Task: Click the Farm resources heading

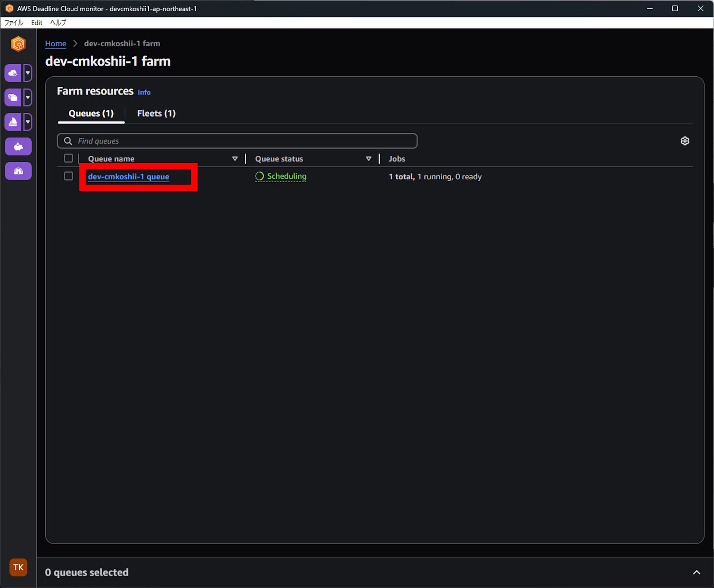Action: tap(95, 91)
